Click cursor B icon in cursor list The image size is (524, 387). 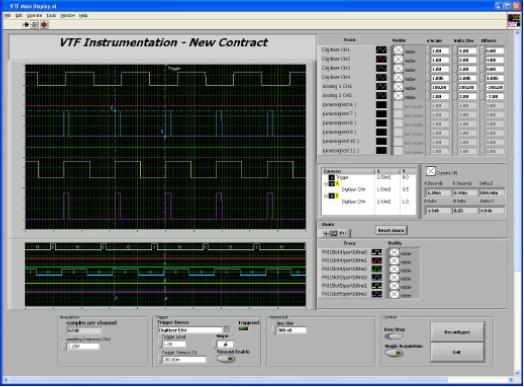pos(332,196)
